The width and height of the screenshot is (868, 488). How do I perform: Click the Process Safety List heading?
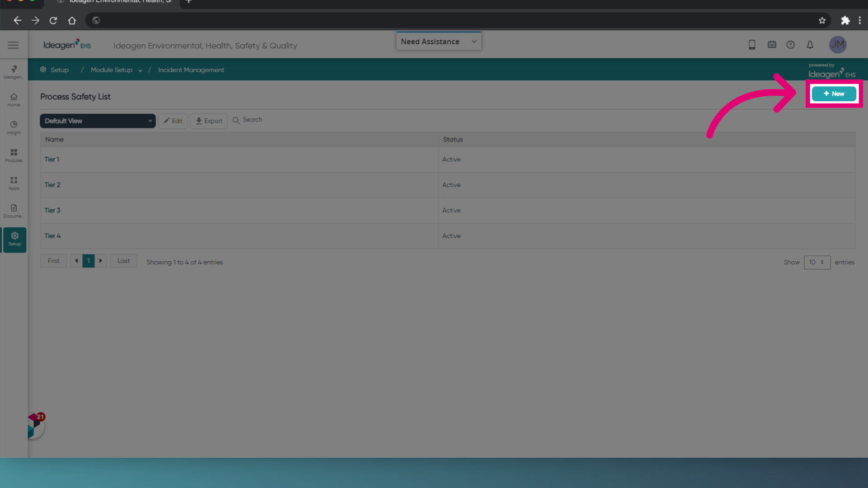[x=75, y=97]
